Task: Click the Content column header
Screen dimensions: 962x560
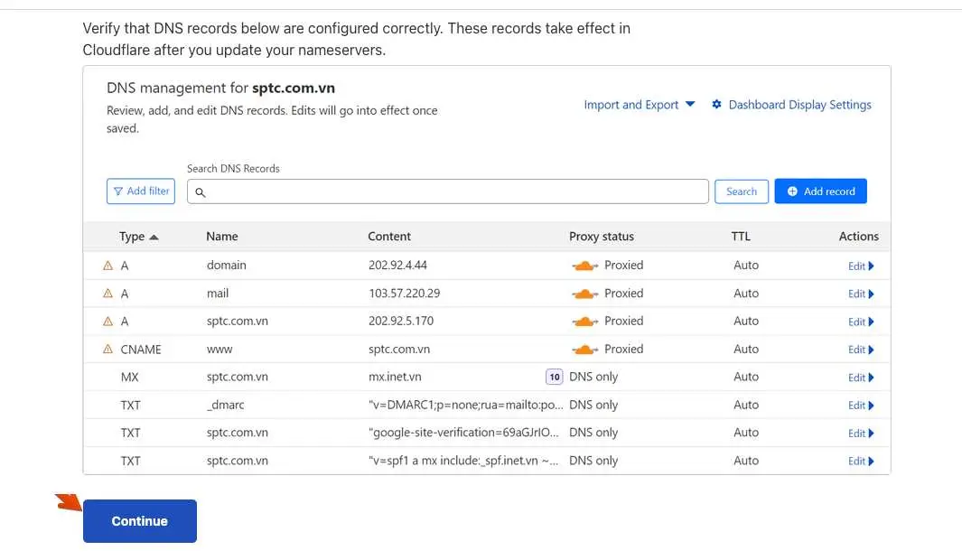Action: (x=389, y=236)
